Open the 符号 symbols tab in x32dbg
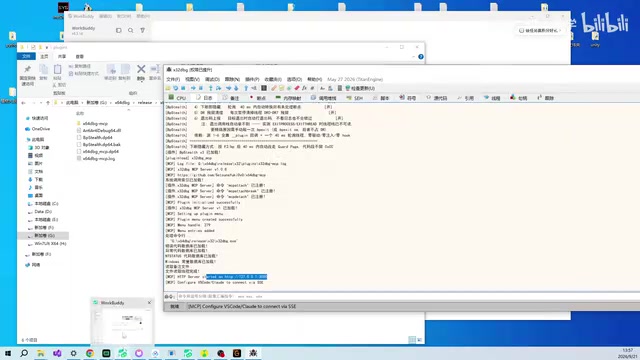The image size is (640, 360). coord(408,98)
